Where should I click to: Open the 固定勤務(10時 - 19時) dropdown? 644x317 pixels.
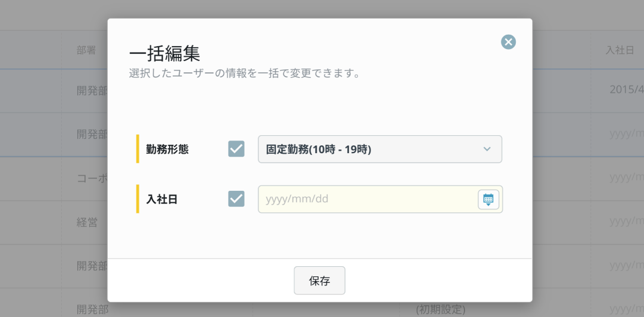click(380, 149)
